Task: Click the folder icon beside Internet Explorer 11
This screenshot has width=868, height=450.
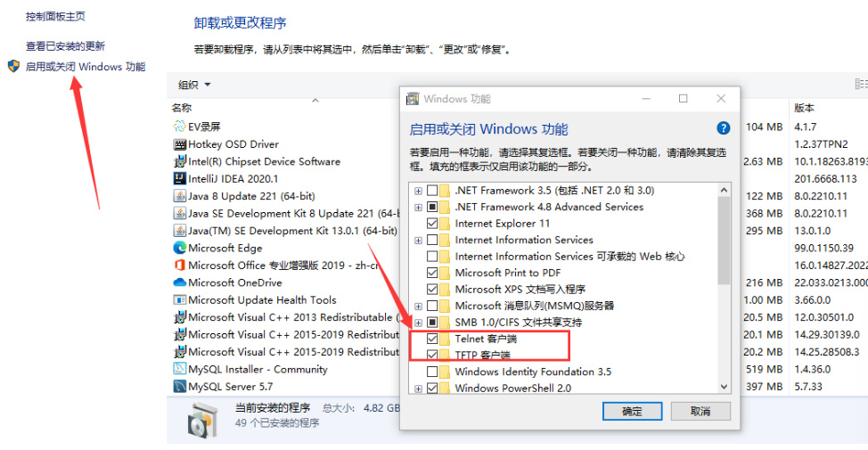Action: 445,224
